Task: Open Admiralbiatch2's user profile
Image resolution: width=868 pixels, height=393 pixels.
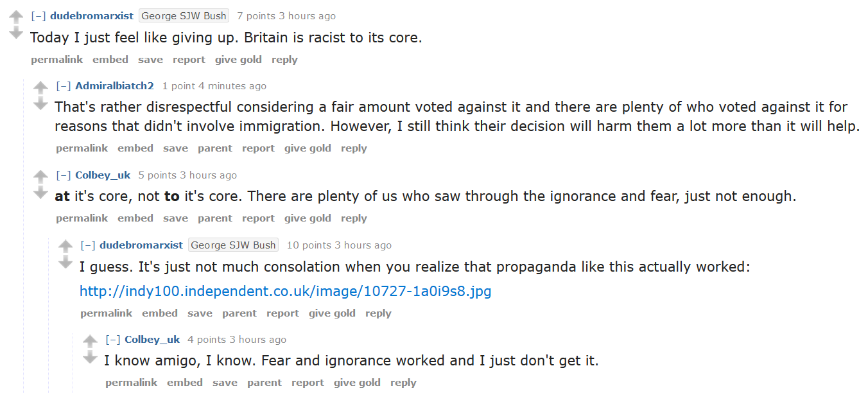Action: pyautogui.click(x=115, y=86)
